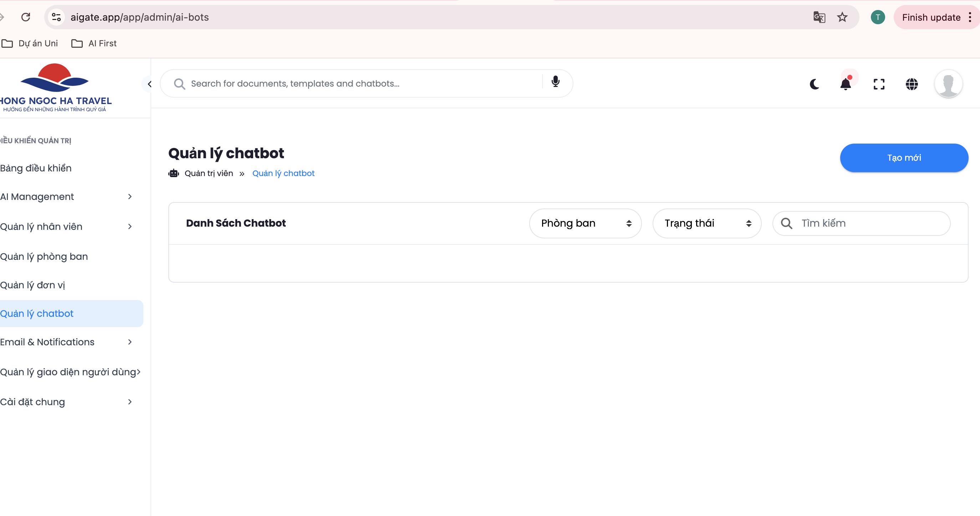Viewport: 980px width, 516px height.
Task: Open the Phòng ban dropdown filter
Action: click(585, 223)
